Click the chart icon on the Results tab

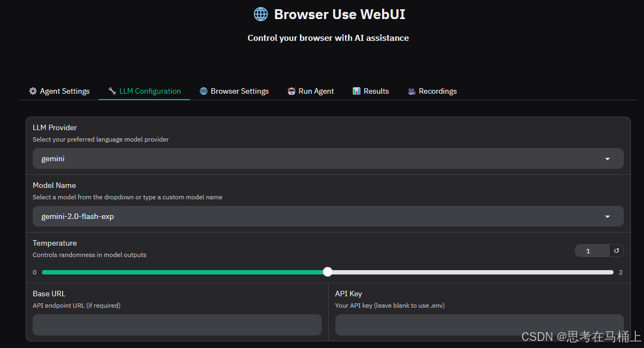(358, 91)
